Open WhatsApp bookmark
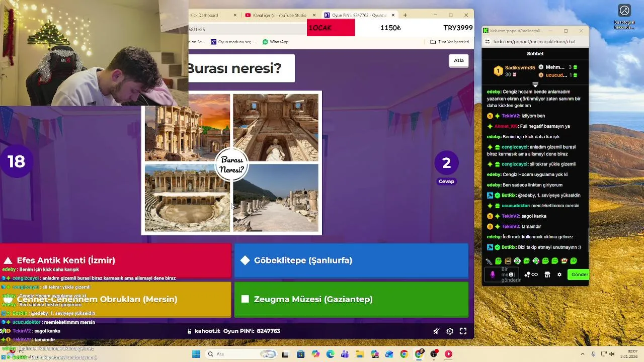Screen dimensions: 644x362 275,42
